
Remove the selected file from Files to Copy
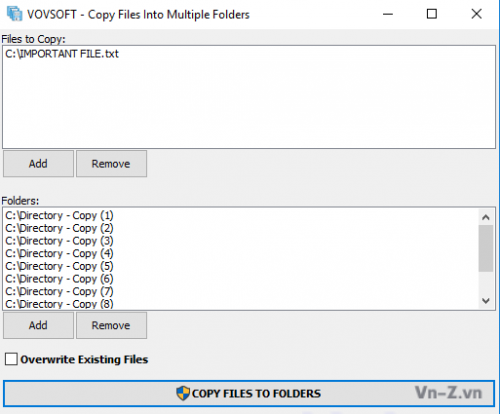click(x=111, y=164)
